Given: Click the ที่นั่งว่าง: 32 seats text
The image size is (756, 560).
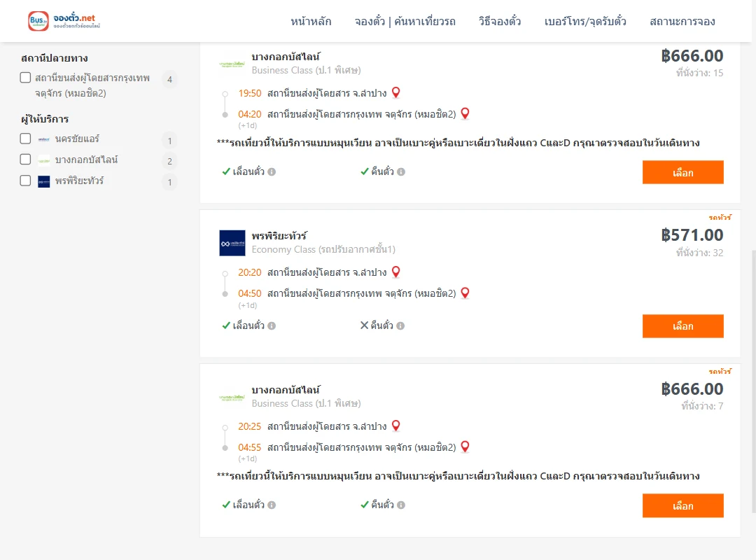Looking at the screenshot, I should (x=699, y=253).
